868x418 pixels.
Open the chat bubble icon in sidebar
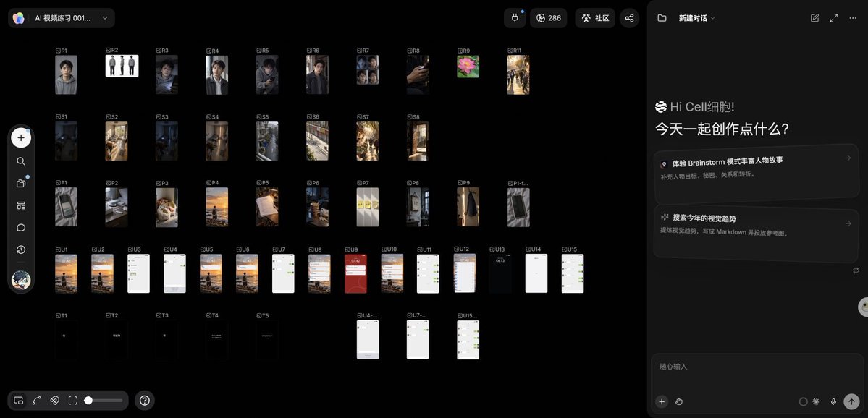21,228
